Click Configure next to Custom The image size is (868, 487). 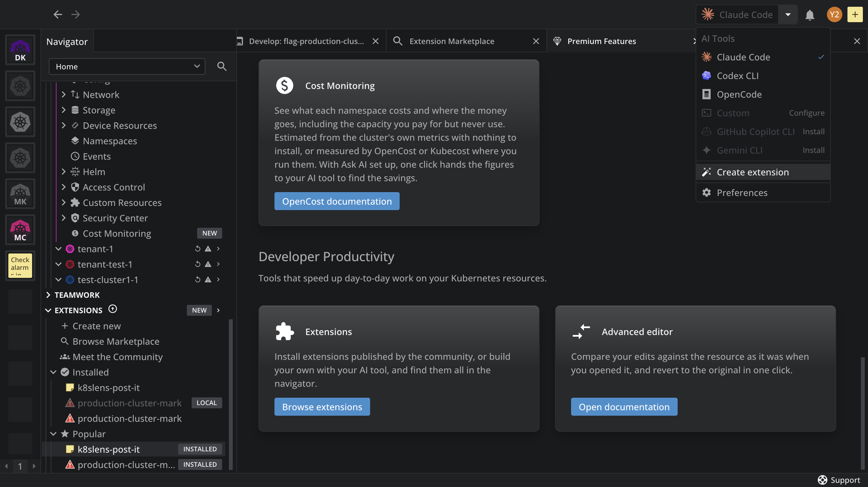click(x=806, y=113)
